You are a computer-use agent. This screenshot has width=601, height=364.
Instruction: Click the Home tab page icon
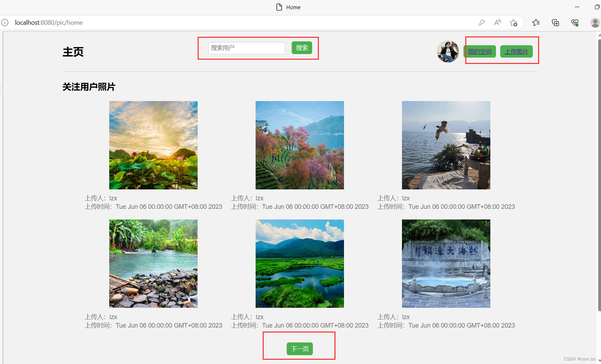[x=279, y=7]
